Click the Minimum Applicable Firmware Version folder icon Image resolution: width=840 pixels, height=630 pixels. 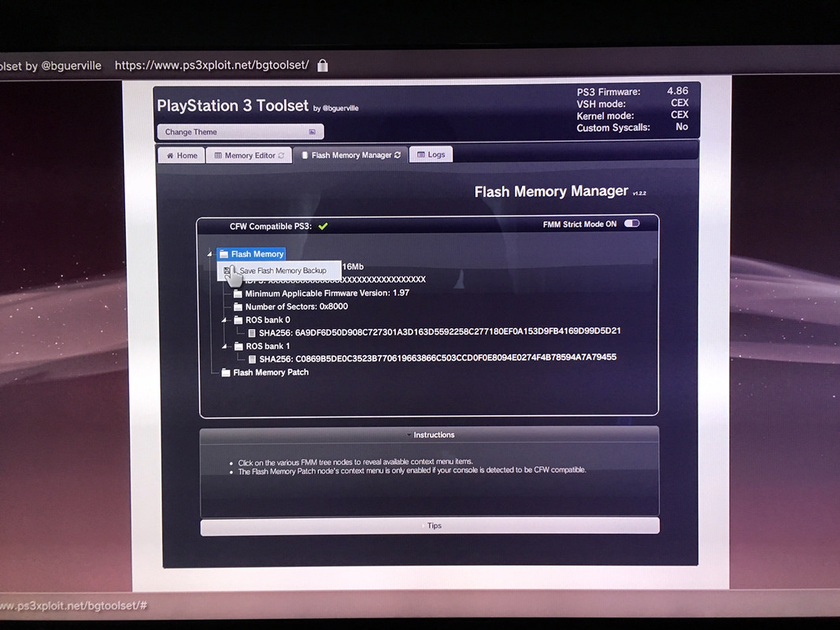[x=238, y=294]
